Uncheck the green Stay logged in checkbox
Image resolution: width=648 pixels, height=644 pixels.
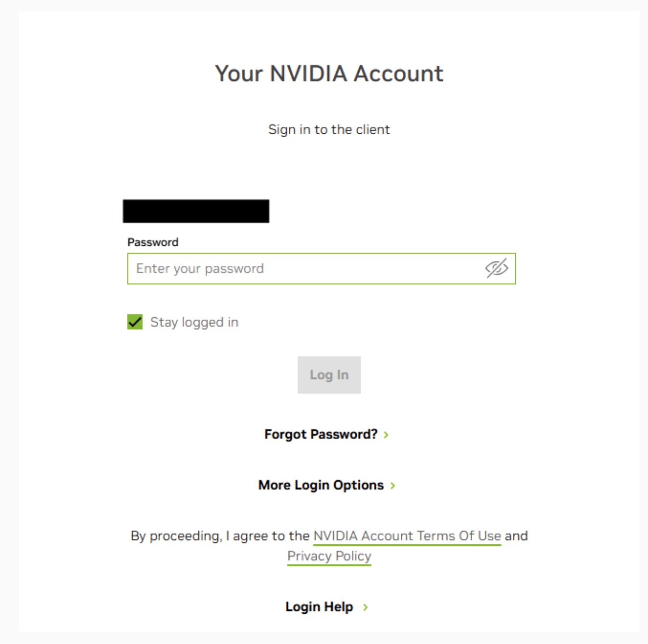click(x=135, y=322)
